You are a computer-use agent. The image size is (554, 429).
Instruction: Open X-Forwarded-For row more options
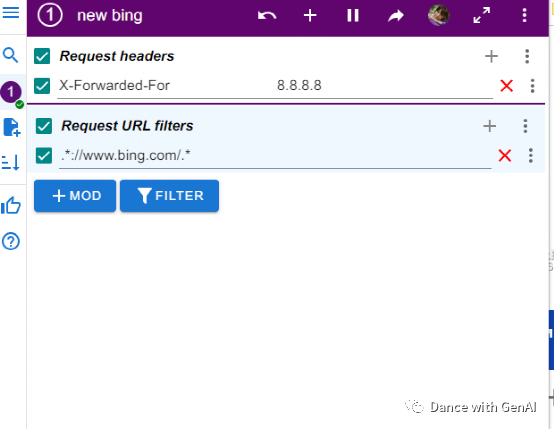532,86
